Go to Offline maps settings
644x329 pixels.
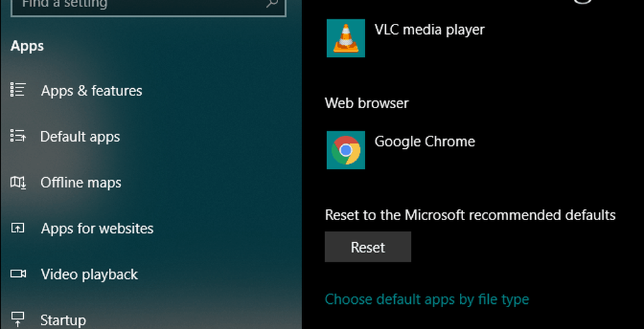pyautogui.click(x=80, y=183)
